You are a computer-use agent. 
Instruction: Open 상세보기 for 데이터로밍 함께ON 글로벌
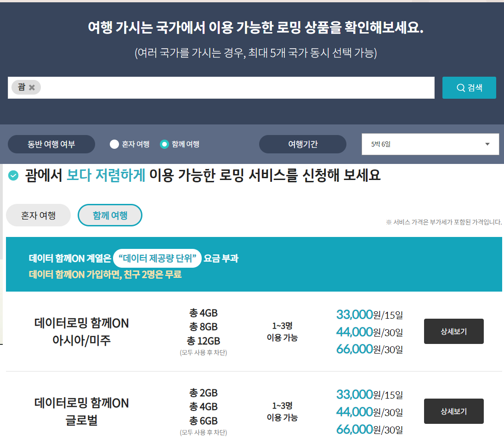click(x=453, y=411)
